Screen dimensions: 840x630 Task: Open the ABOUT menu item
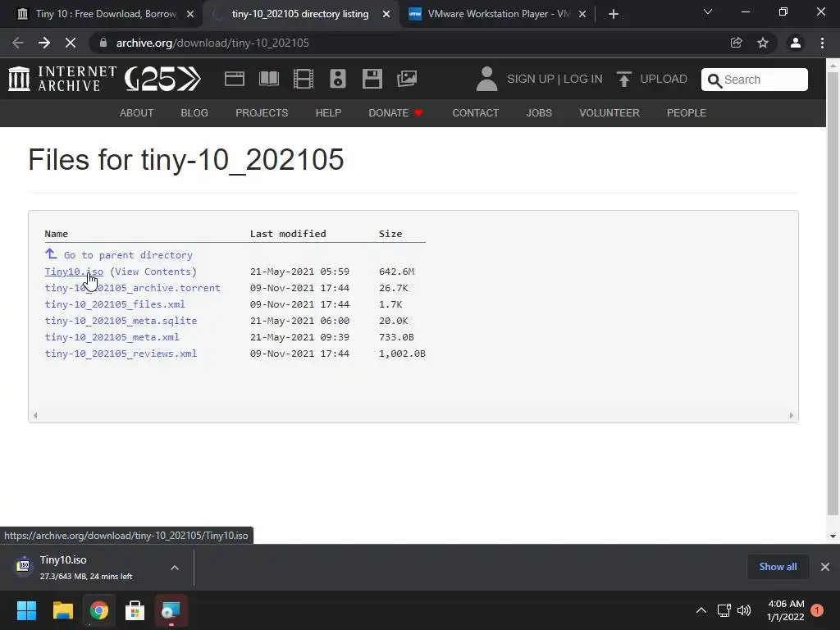[137, 113]
